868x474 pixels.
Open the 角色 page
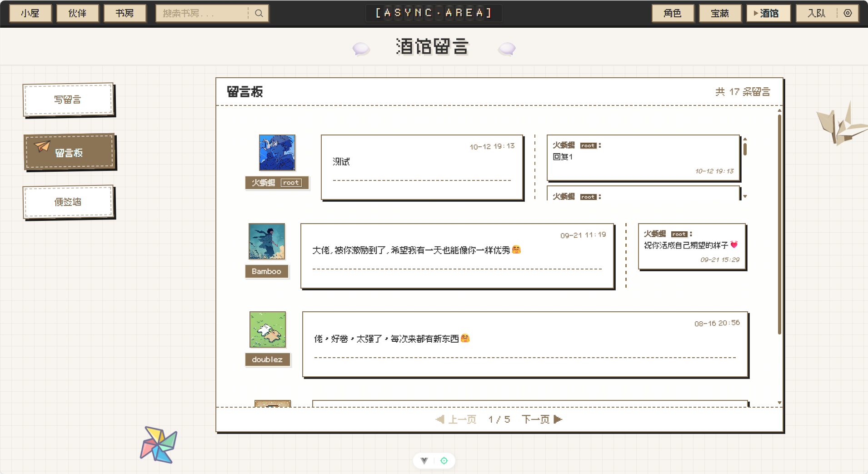click(x=672, y=13)
